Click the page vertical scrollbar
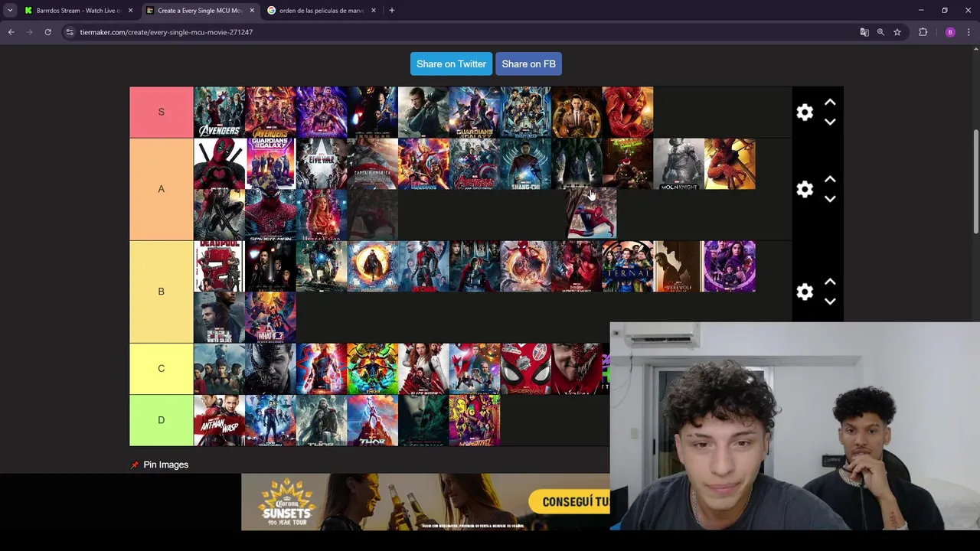980x551 pixels. (975, 182)
